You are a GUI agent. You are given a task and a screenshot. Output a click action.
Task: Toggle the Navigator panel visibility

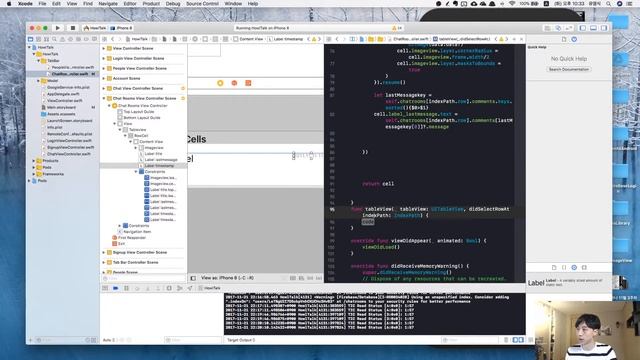click(x=582, y=28)
